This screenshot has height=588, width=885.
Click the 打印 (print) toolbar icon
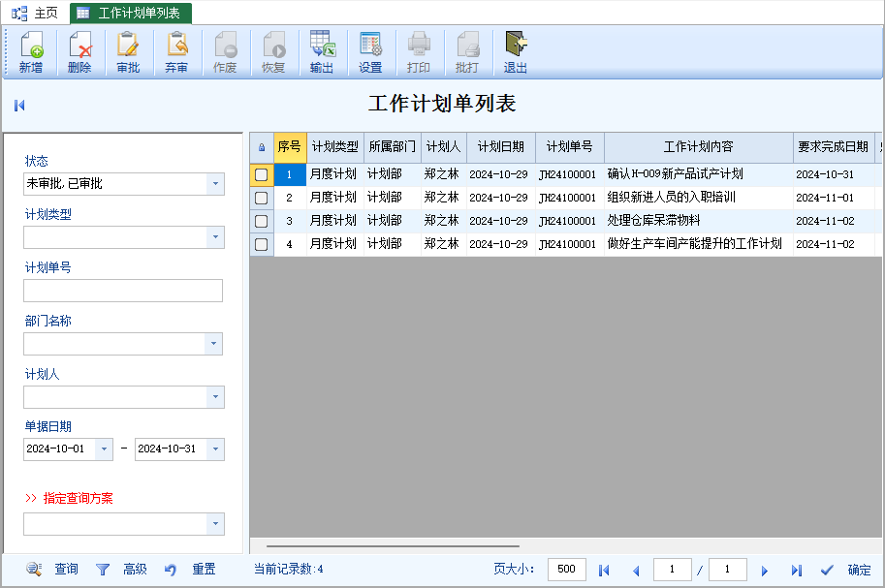[x=419, y=52]
